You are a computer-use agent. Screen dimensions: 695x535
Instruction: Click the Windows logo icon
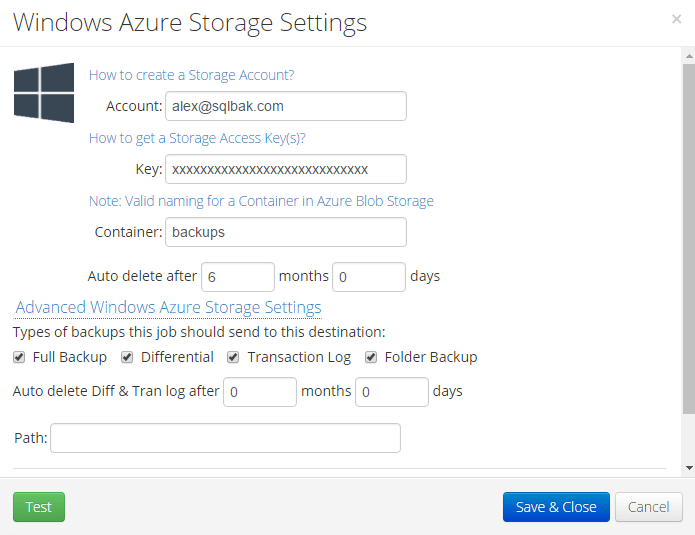point(44,93)
